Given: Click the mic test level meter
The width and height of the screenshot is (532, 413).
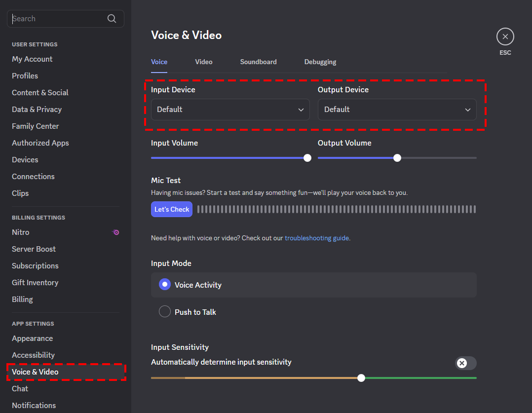Looking at the screenshot, I should [337, 209].
